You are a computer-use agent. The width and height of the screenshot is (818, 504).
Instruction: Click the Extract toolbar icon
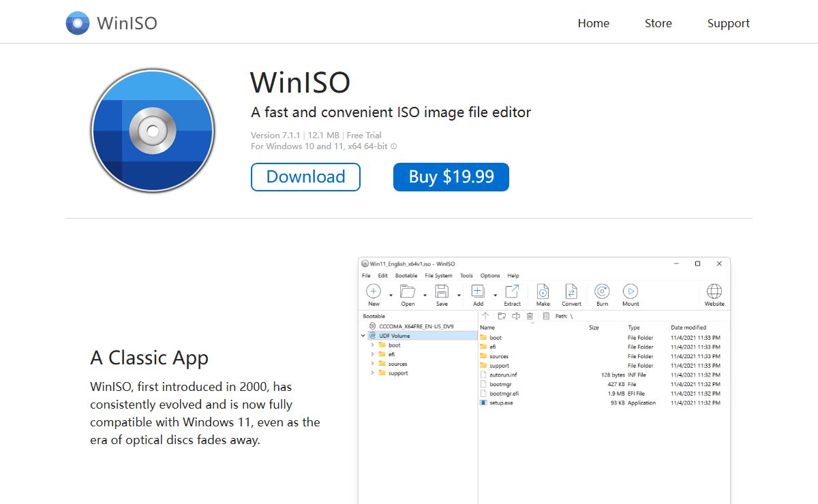pyautogui.click(x=512, y=291)
